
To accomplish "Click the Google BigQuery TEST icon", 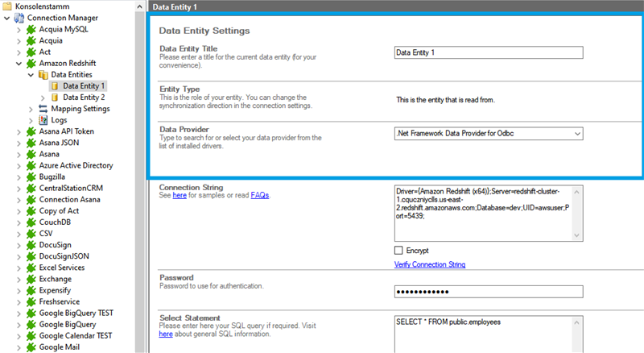I will (x=31, y=313).
